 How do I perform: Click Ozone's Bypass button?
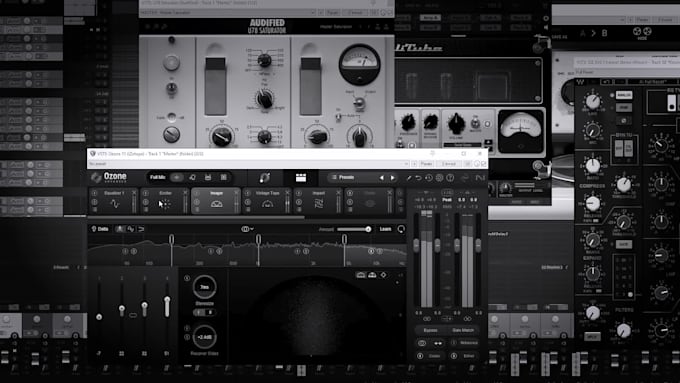pos(430,330)
